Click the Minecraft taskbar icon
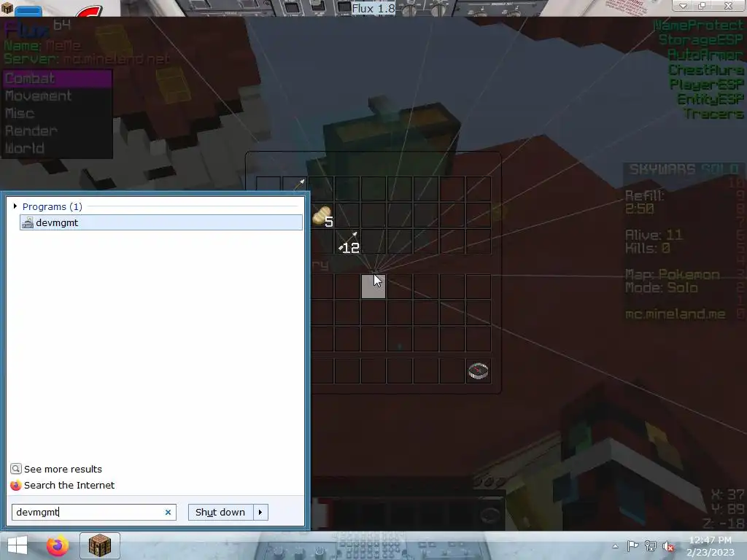Viewport: 747px width, 560px height. click(99, 545)
